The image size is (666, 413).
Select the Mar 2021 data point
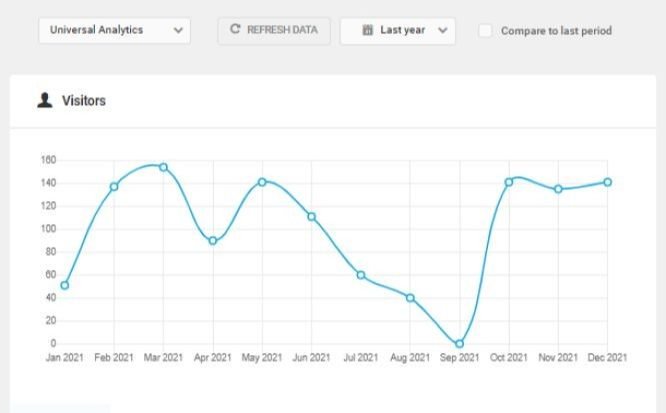[x=164, y=167]
